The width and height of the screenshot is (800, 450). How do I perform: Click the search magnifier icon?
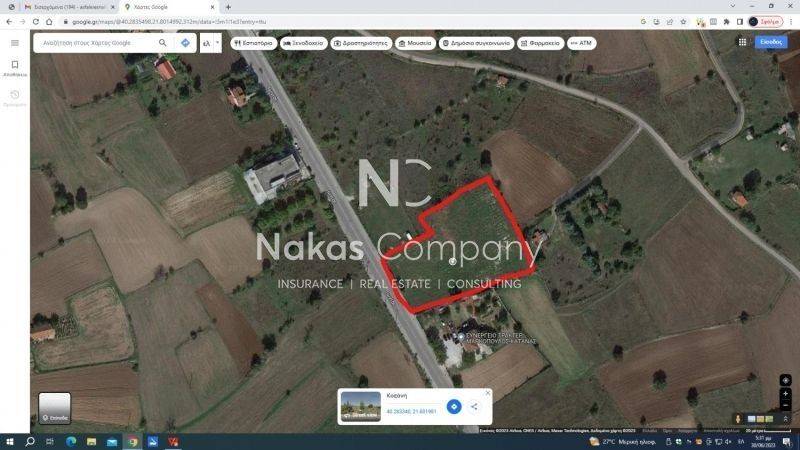(x=162, y=43)
